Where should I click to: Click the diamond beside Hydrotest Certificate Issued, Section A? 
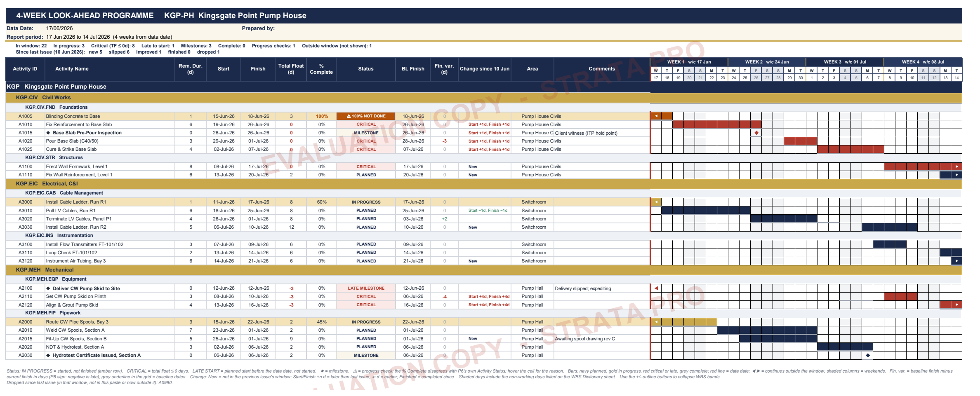[x=48, y=355]
